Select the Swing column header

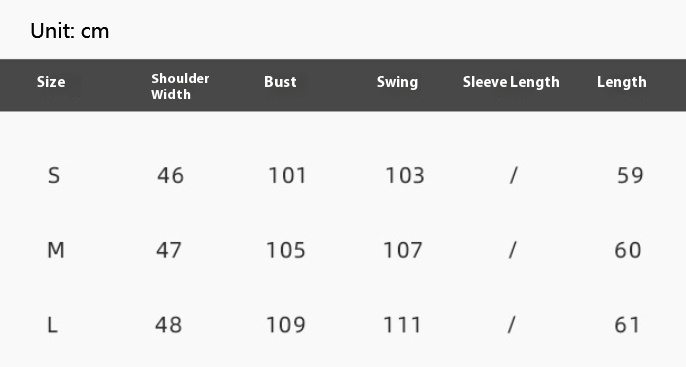(x=397, y=82)
